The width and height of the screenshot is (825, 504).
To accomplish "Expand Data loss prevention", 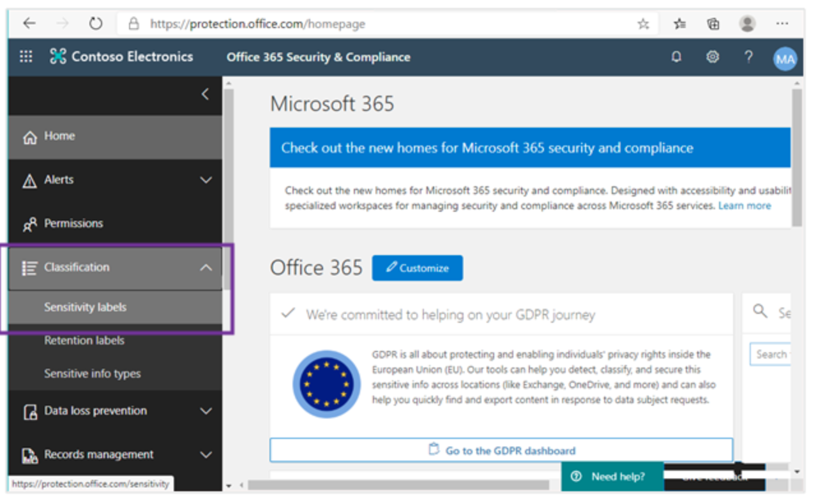I will pyautogui.click(x=206, y=411).
